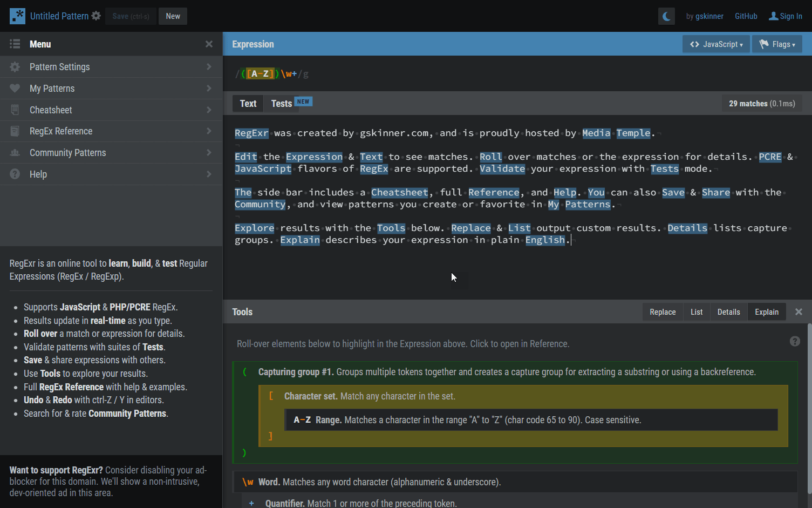Viewport: 812px width, 508px height.
Task: Click the RegEx Reference book icon
Action: tap(15, 131)
